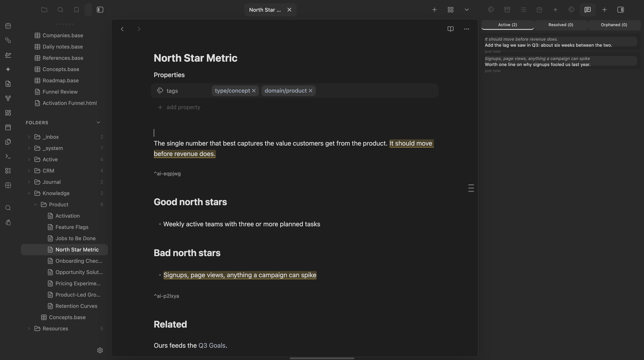Expand the _system folder
The image size is (644, 360).
click(x=29, y=148)
